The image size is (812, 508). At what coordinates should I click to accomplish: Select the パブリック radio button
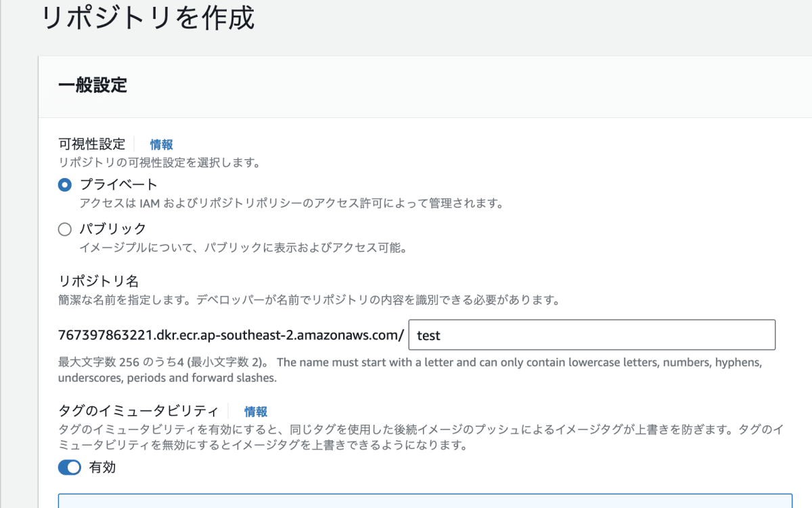click(64, 229)
